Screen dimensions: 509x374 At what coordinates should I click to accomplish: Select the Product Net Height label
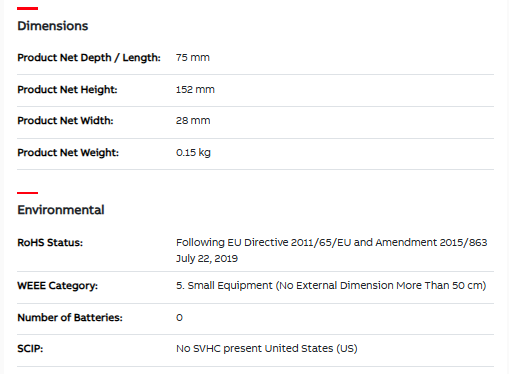[67, 90]
